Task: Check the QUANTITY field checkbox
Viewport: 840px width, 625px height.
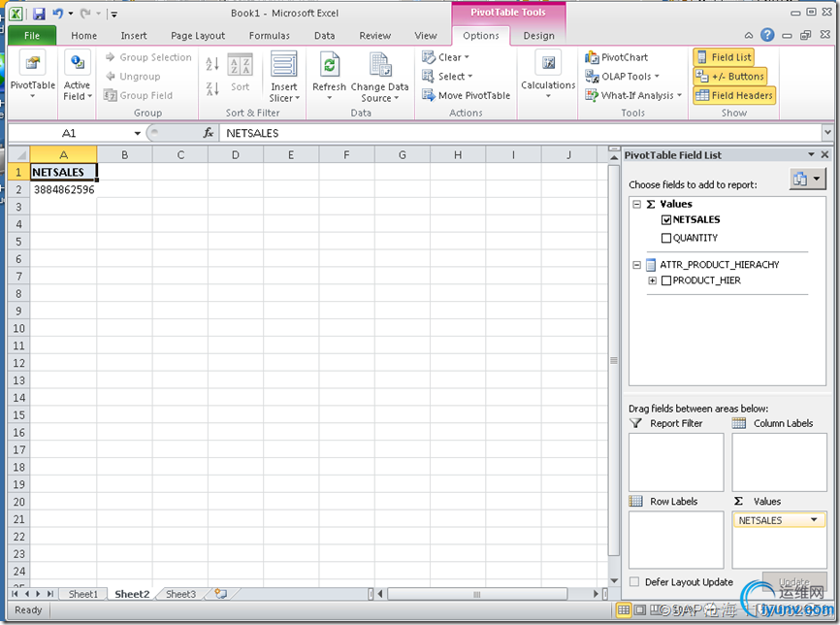Action: coord(666,238)
